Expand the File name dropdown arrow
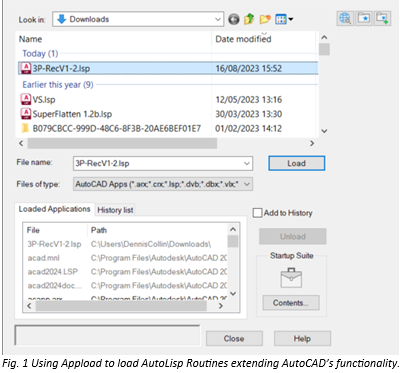Image resolution: width=400 pixels, height=373 pixels. pyautogui.click(x=247, y=163)
